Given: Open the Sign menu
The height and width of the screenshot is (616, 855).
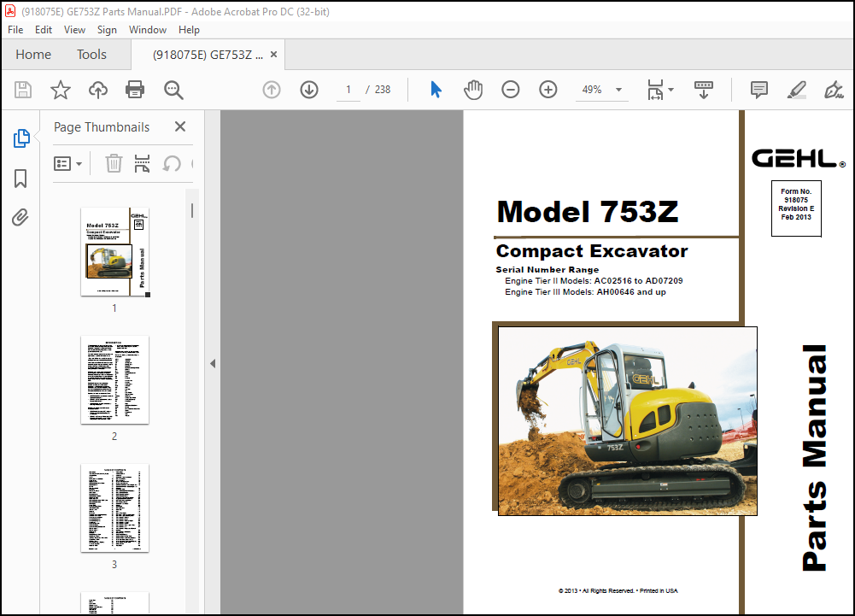Looking at the screenshot, I should pyautogui.click(x=107, y=30).
